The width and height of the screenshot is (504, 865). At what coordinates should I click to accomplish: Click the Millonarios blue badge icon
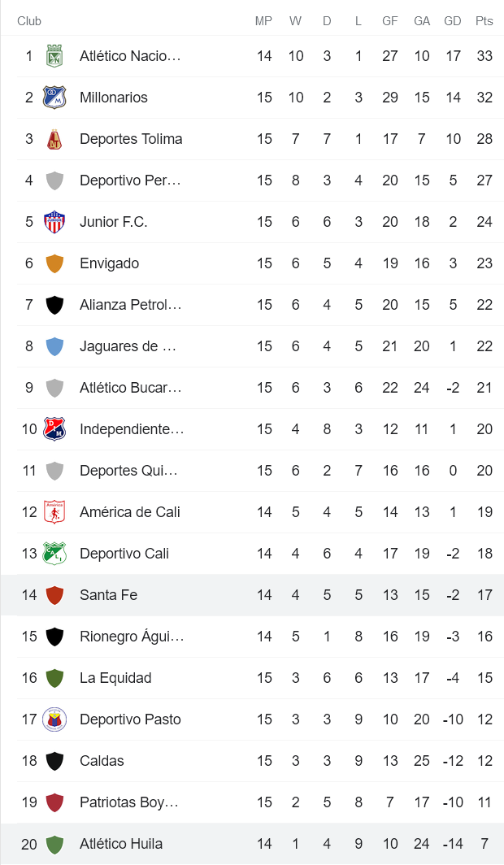click(x=57, y=98)
